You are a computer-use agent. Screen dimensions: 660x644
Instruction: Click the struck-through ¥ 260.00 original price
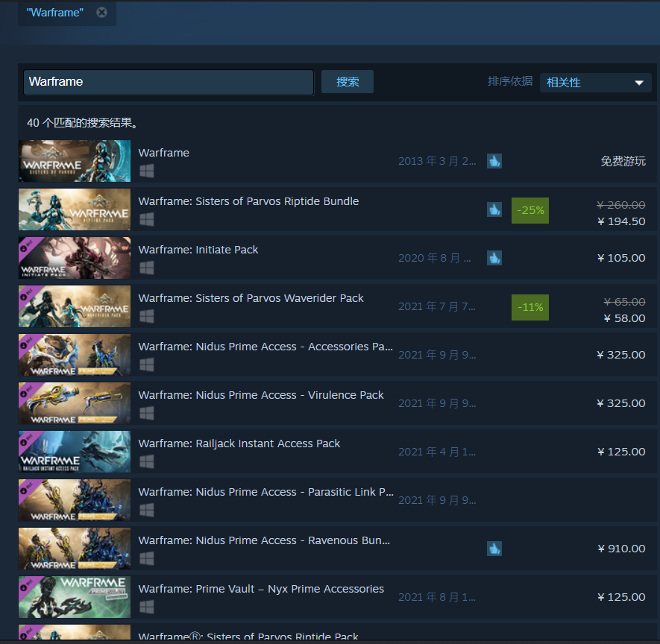[x=621, y=205]
